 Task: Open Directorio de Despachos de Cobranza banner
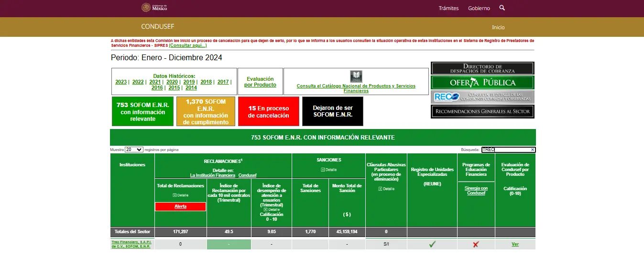pyautogui.click(x=482, y=68)
